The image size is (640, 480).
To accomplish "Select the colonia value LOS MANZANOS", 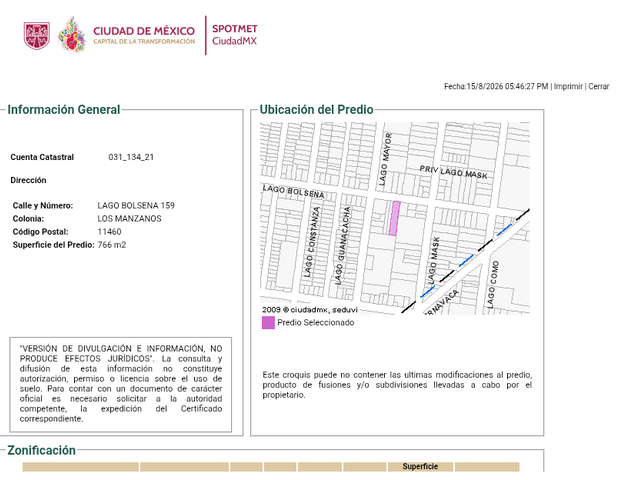I will pos(129,218).
